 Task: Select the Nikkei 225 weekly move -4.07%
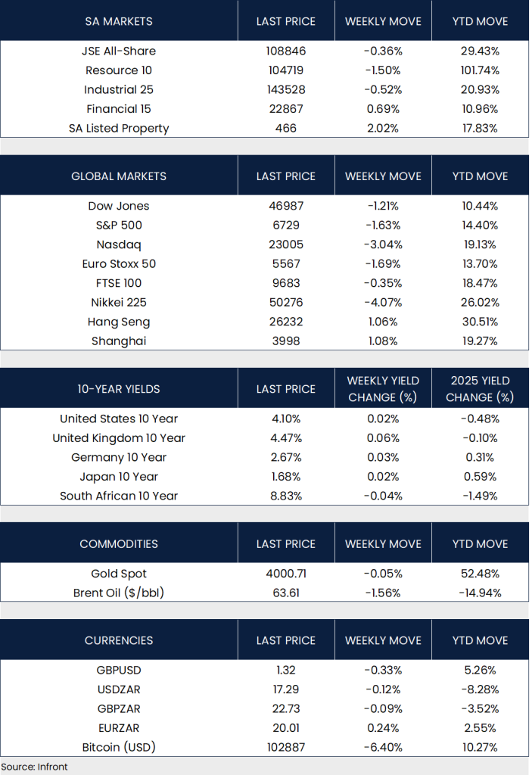click(383, 302)
